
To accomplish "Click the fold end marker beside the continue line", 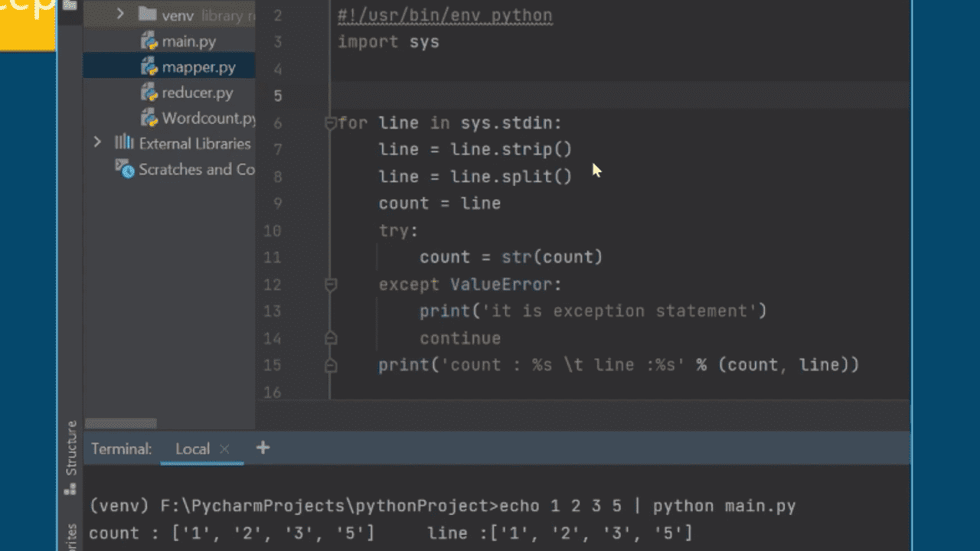I will 331,338.
